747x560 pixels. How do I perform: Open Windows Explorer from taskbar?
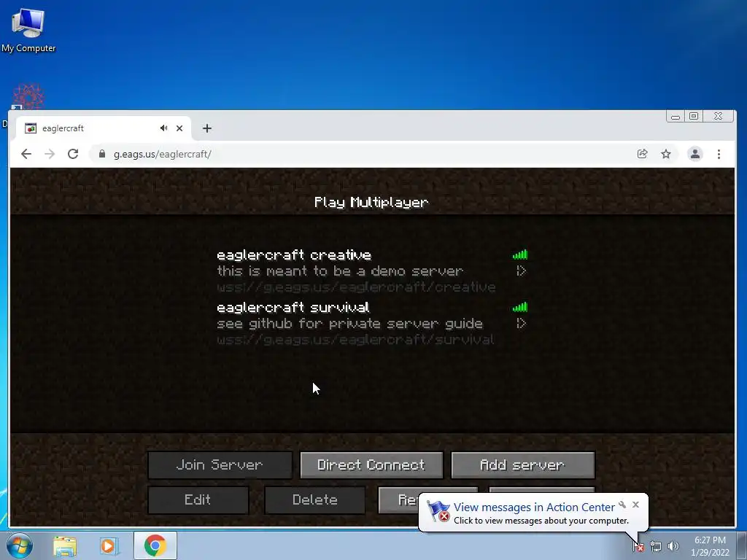click(x=65, y=545)
